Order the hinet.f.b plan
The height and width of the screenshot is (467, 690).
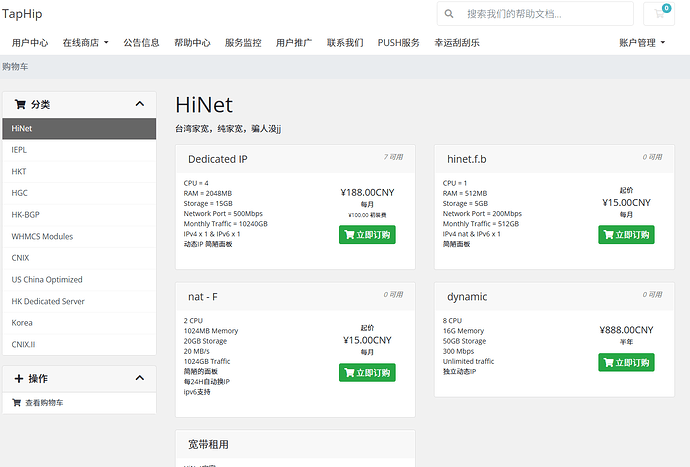click(x=626, y=235)
